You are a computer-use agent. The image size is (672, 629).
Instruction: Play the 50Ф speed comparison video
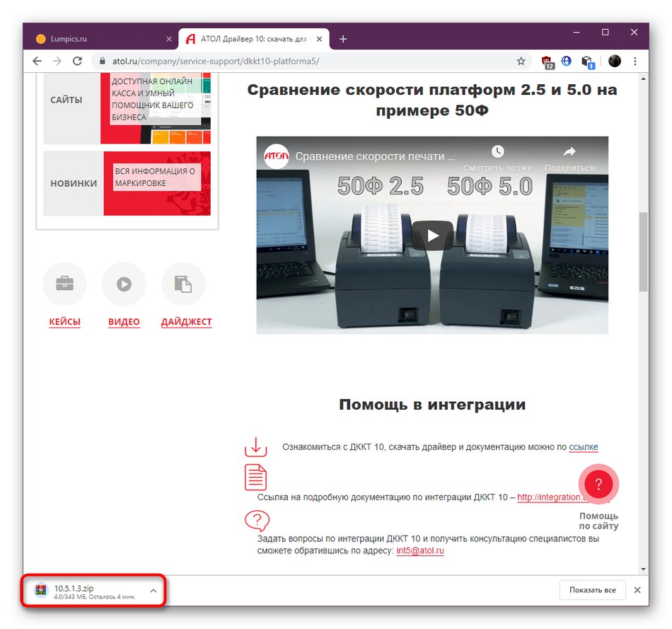tap(432, 236)
